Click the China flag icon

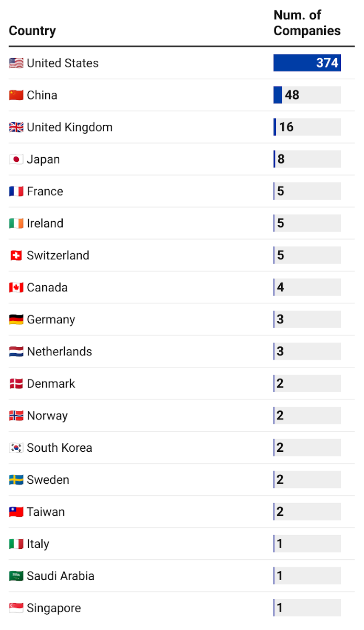[x=16, y=95]
